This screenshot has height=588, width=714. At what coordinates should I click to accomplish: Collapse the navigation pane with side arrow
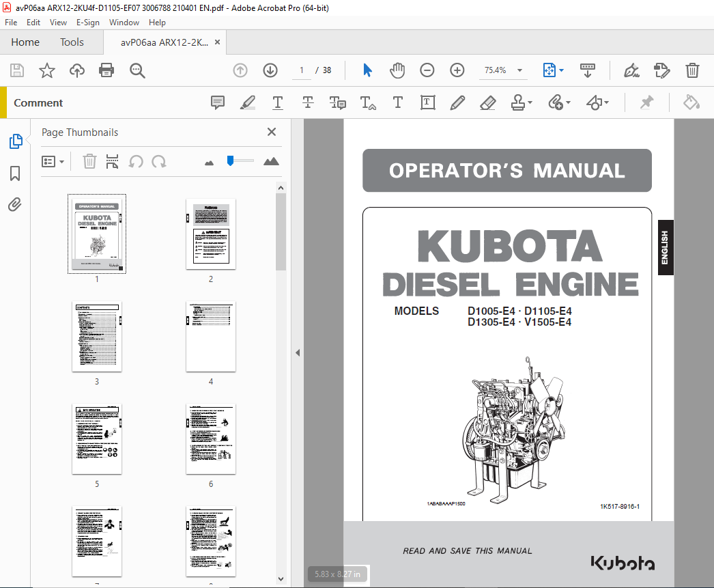tap(298, 352)
